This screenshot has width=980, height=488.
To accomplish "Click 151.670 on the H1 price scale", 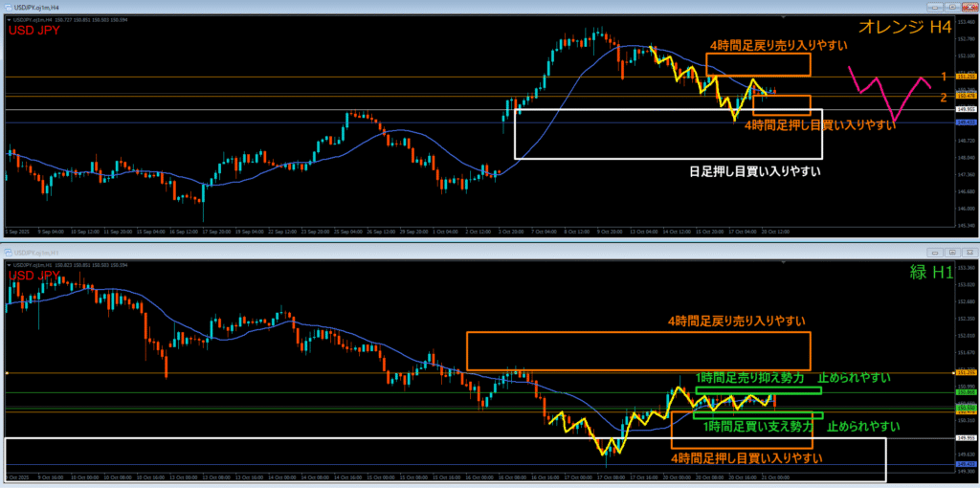I will pos(965,352).
